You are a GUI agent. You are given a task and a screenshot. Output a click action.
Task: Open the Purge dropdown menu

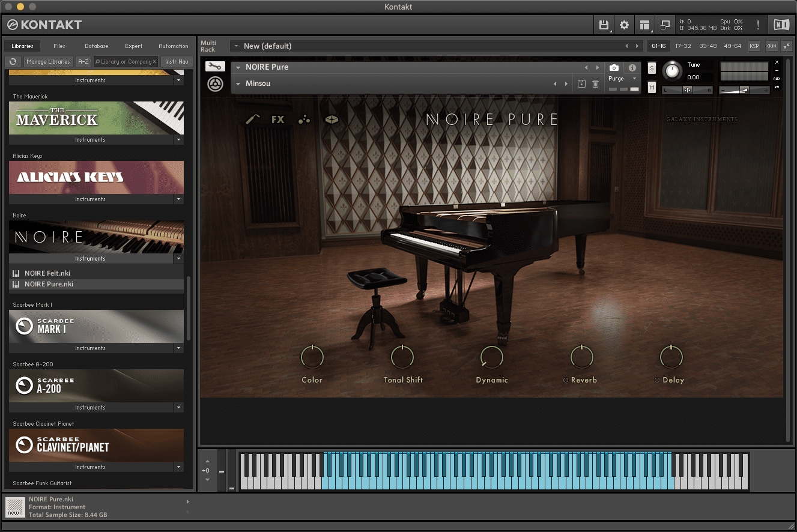click(623, 79)
